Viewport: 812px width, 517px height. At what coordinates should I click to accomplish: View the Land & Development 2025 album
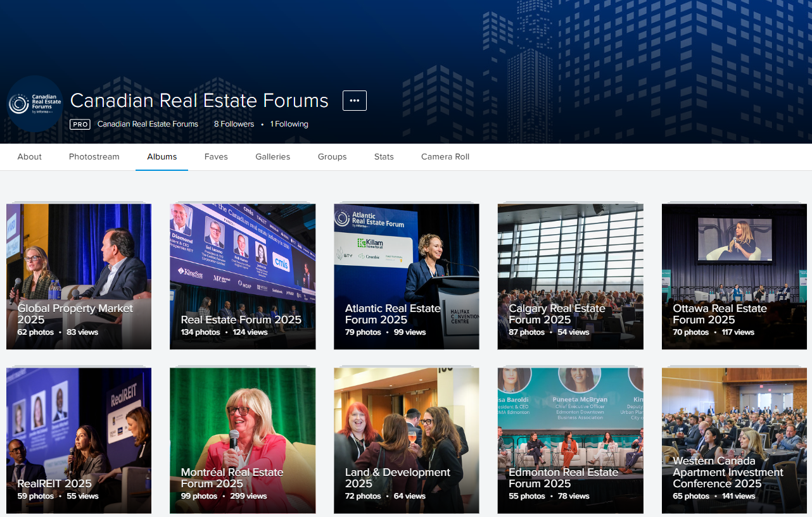407,440
